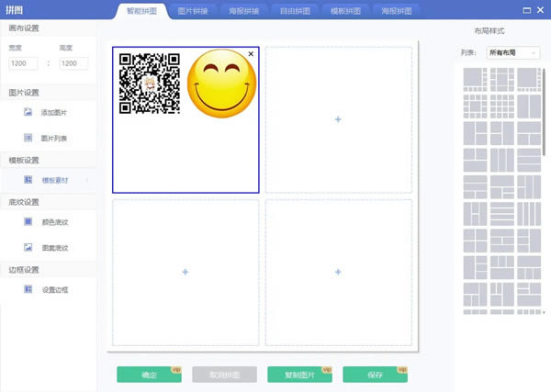Add image using plus in bottom-right cell

(338, 272)
